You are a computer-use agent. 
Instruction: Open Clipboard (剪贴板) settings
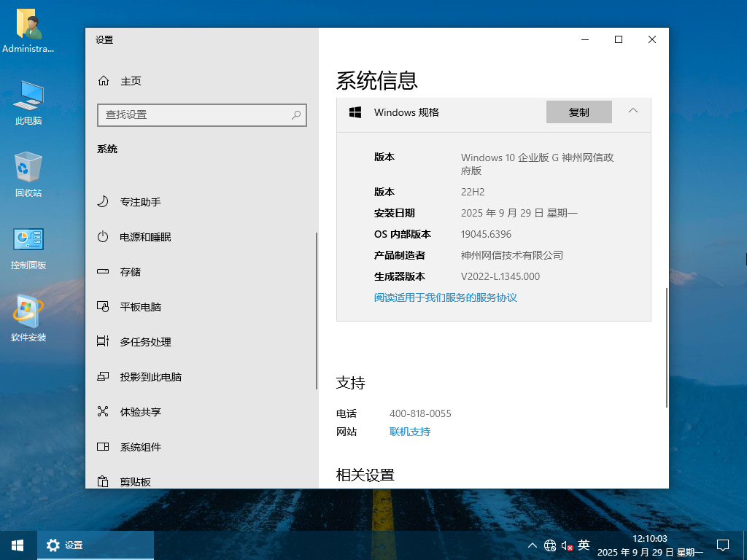(135, 481)
